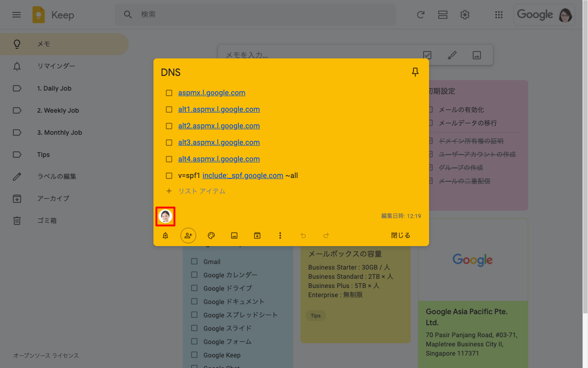Open the collaborator add-person icon
This screenshot has width=588, height=368.
pyautogui.click(x=188, y=236)
